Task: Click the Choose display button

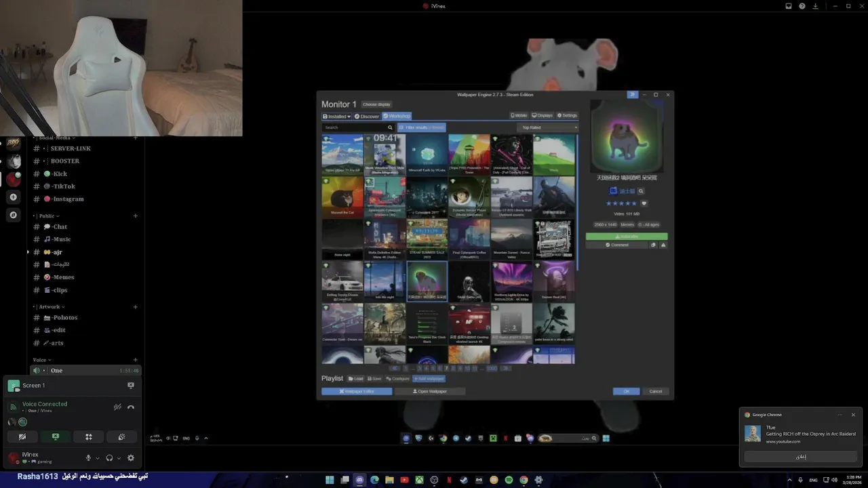Action: pyautogui.click(x=376, y=104)
